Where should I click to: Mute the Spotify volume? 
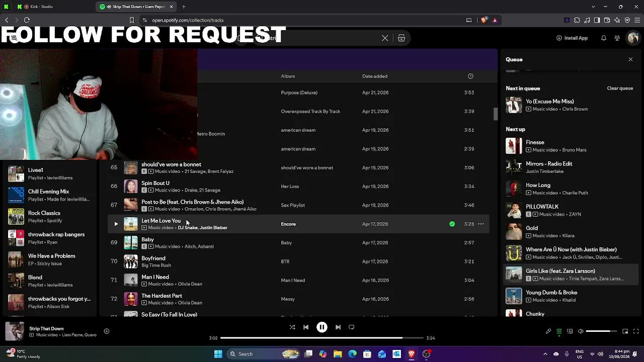click(x=581, y=331)
